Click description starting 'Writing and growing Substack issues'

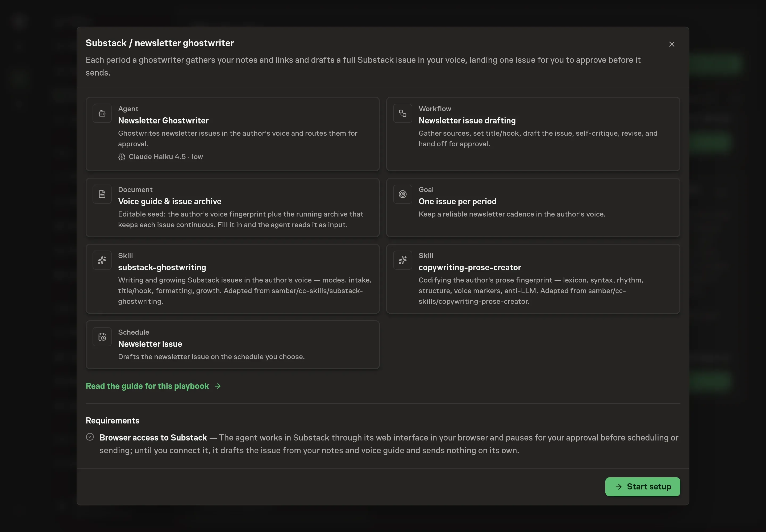click(x=245, y=291)
